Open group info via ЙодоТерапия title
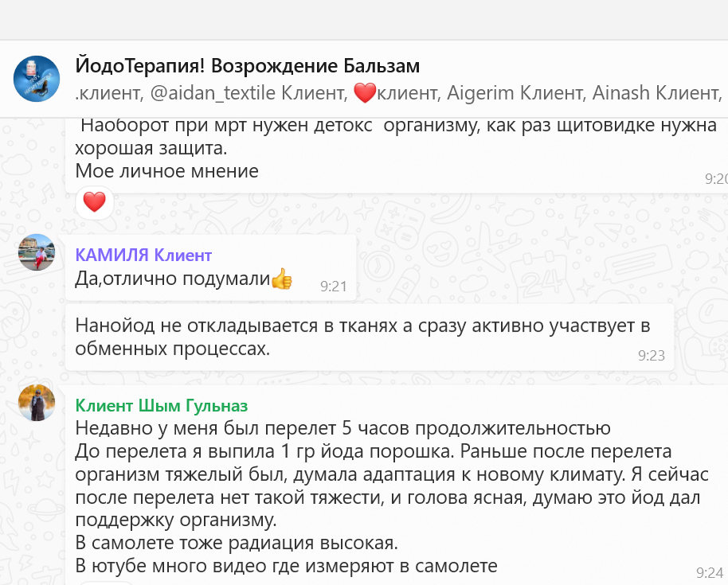Screen dimensions: 728x585 coord(247,65)
